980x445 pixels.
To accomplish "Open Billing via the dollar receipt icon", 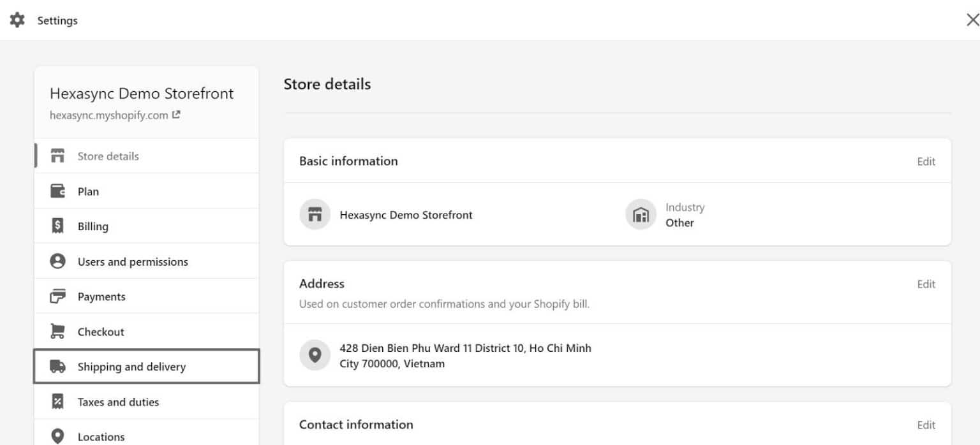I will click(57, 225).
